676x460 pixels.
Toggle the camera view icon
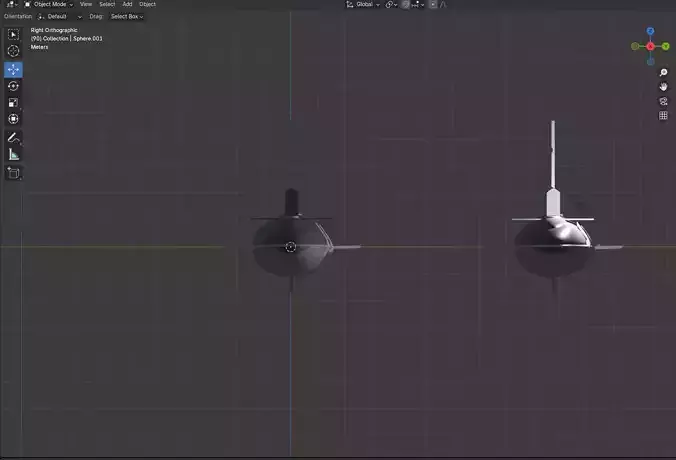(x=663, y=101)
